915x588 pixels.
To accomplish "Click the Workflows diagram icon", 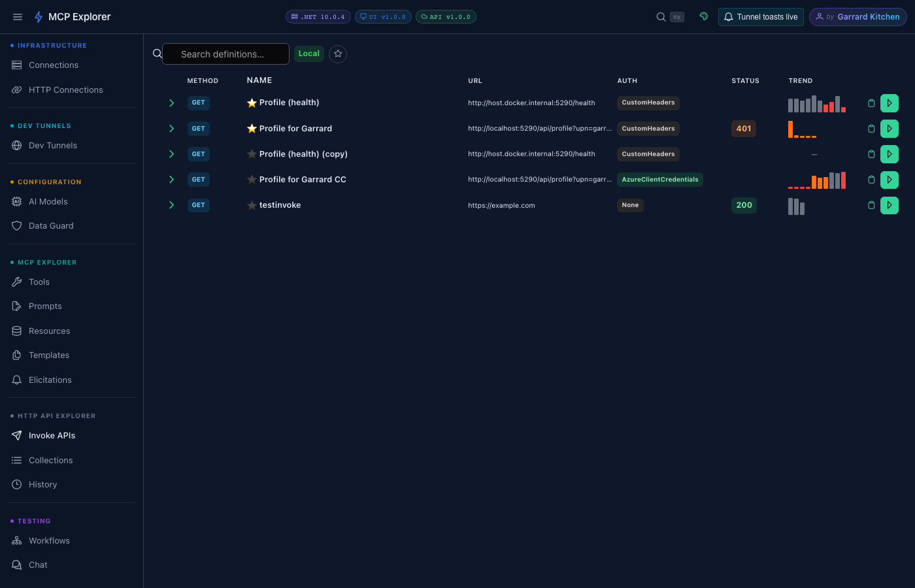I will (17, 541).
